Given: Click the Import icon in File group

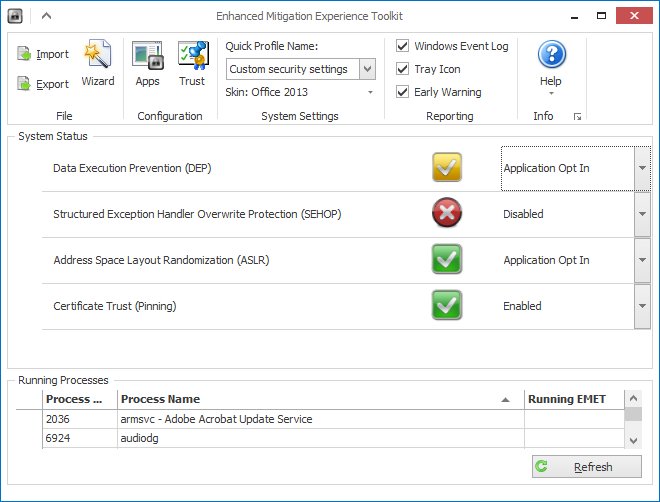Looking at the screenshot, I should click(25, 54).
